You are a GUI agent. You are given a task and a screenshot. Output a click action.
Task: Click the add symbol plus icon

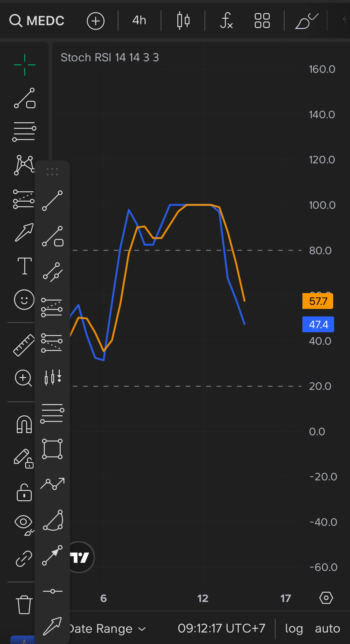(x=96, y=21)
